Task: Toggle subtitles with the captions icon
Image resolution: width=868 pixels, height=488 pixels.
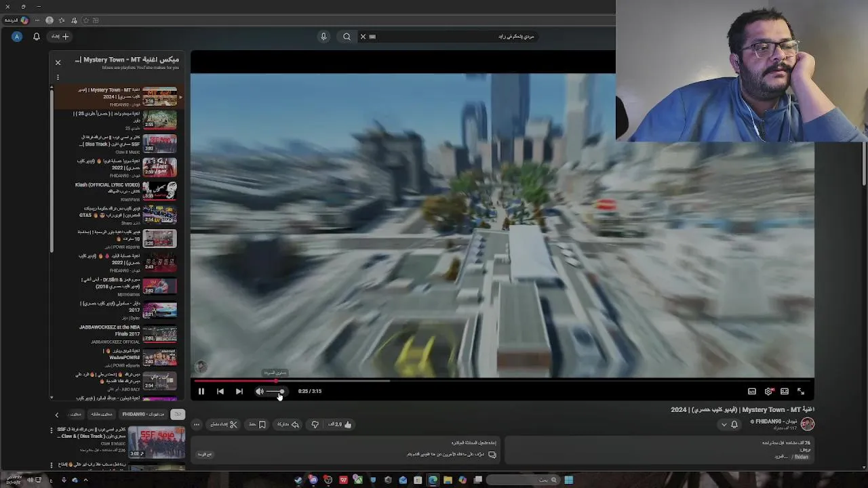Action: click(752, 391)
